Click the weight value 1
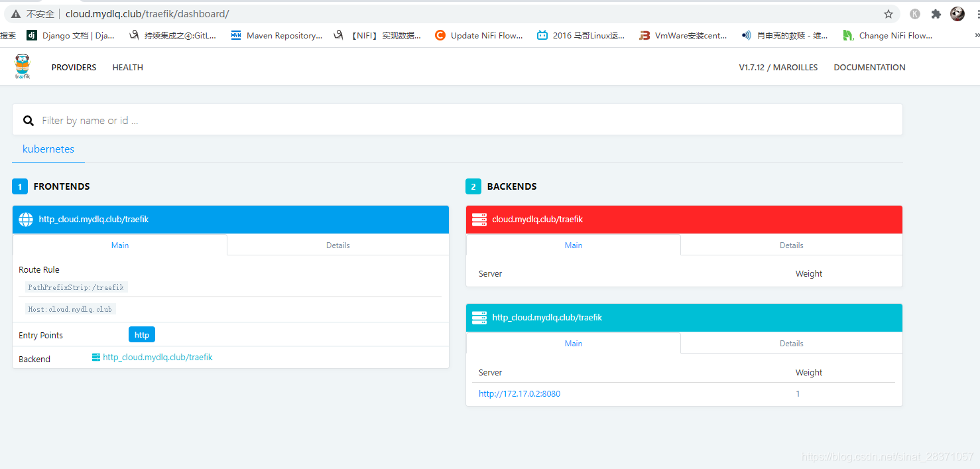 click(798, 394)
